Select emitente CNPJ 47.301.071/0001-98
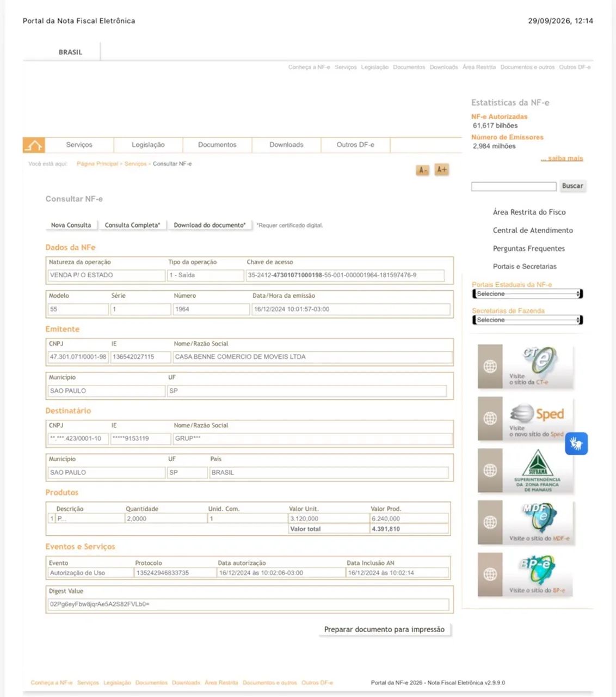This screenshot has width=616, height=697. pos(78,357)
